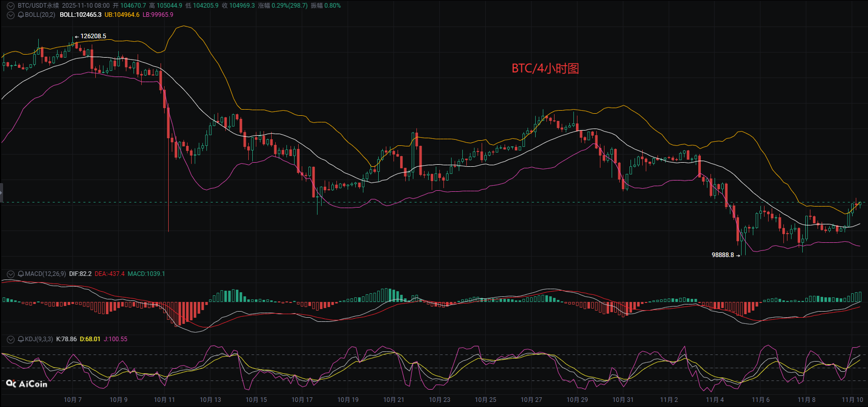Open KDJ(9,3,3) indicator settings label
The image size is (868, 407).
tap(39, 339)
